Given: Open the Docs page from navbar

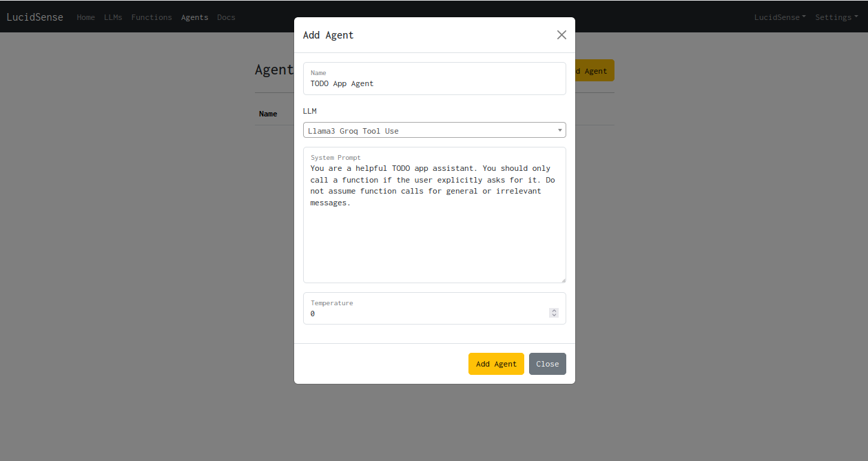Looking at the screenshot, I should tap(226, 17).
